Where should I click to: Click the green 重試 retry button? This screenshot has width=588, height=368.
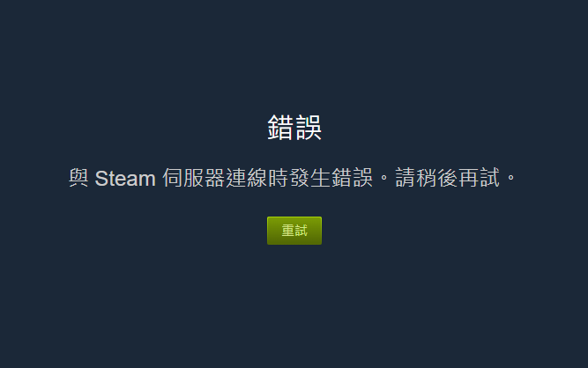pos(294,231)
